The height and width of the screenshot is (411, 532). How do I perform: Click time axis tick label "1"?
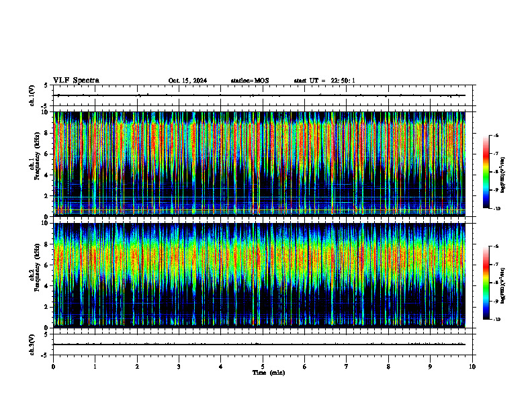coord(95,367)
